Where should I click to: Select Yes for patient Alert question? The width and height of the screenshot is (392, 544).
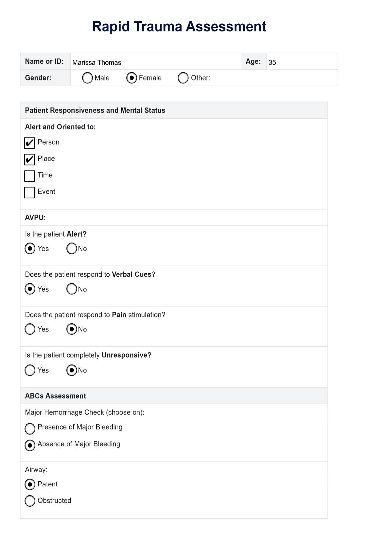click(30, 249)
